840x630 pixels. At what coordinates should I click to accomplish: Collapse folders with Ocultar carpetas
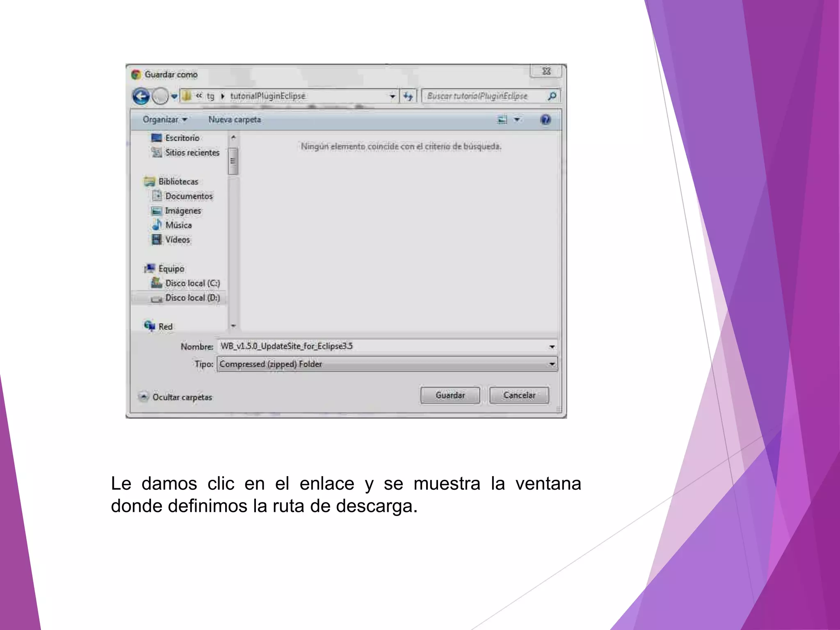click(x=176, y=397)
